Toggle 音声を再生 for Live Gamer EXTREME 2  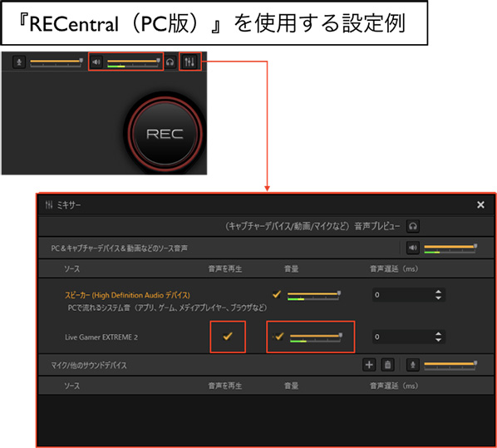228,336
